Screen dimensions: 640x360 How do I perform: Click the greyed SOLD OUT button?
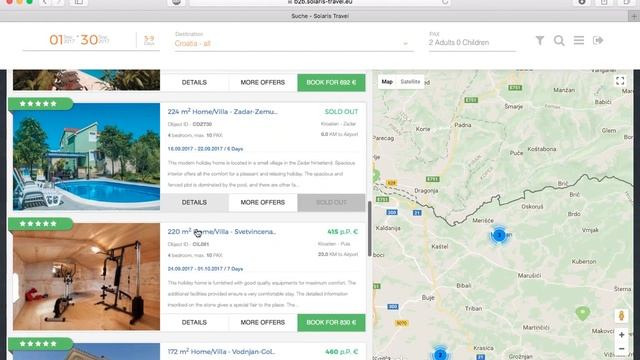[x=331, y=202]
